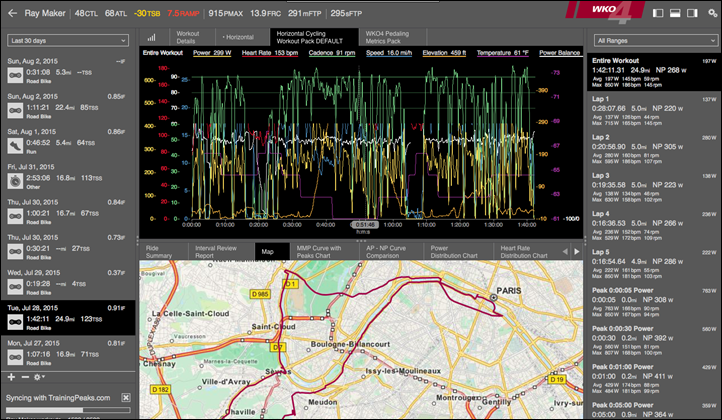The height and width of the screenshot is (420, 722).
Task: Select the Peak 0:00:05 Power range
Action: 654,302
